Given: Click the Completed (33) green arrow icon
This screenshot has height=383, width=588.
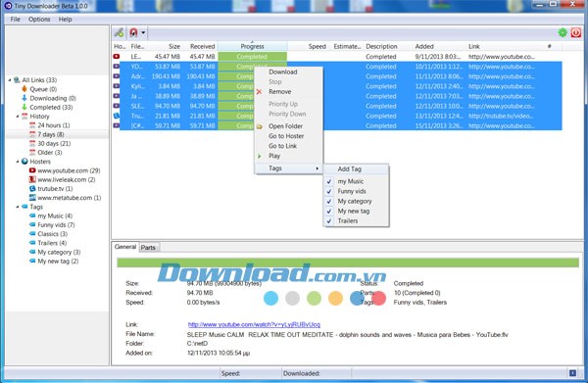Looking at the screenshot, I should point(24,107).
